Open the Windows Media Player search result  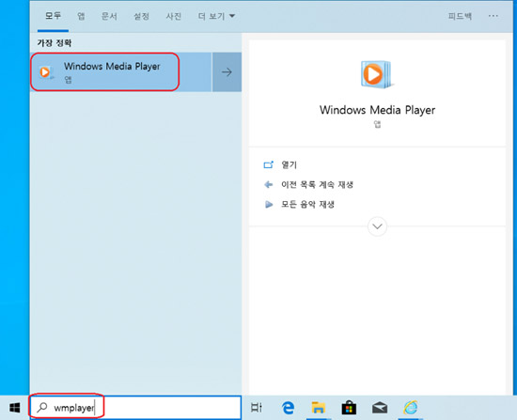[x=120, y=71]
